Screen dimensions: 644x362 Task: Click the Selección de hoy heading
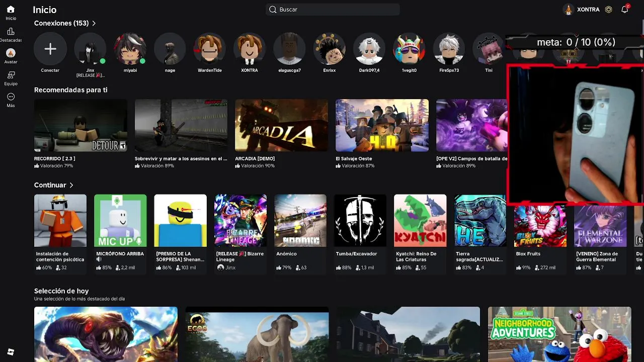[x=61, y=291]
